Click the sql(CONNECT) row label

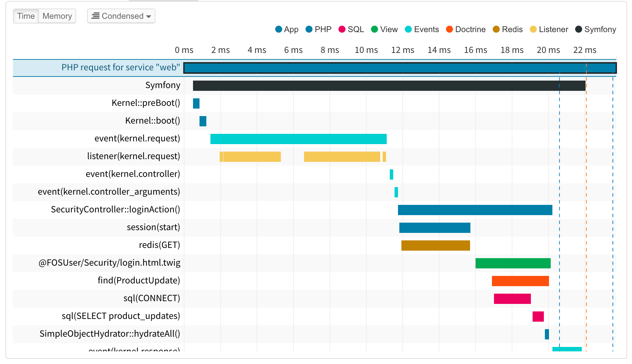pyautogui.click(x=152, y=298)
